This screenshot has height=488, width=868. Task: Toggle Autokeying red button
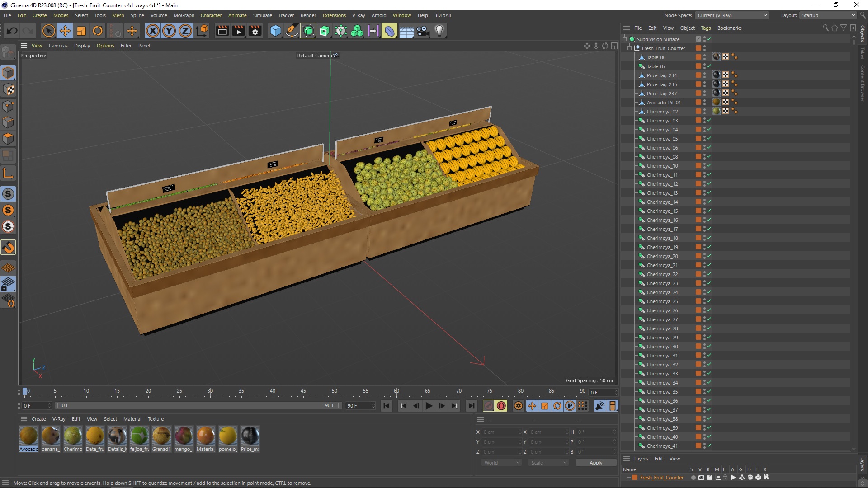click(501, 406)
